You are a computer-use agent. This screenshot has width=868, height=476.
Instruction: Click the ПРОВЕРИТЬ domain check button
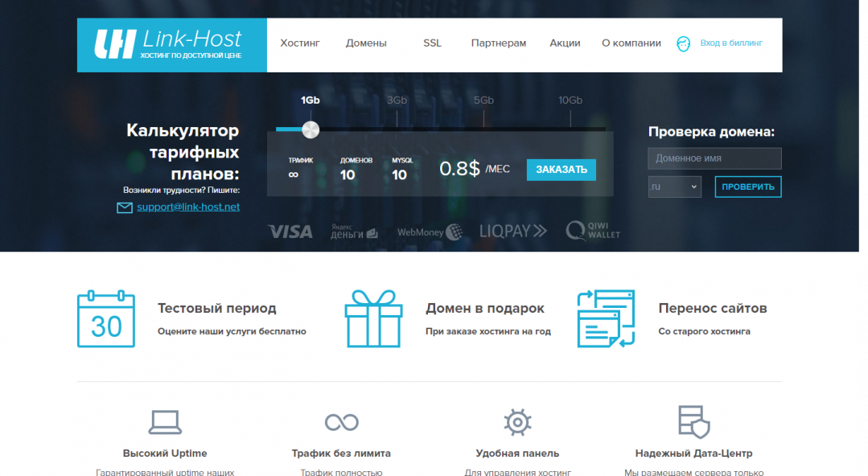[x=748, y=187]
